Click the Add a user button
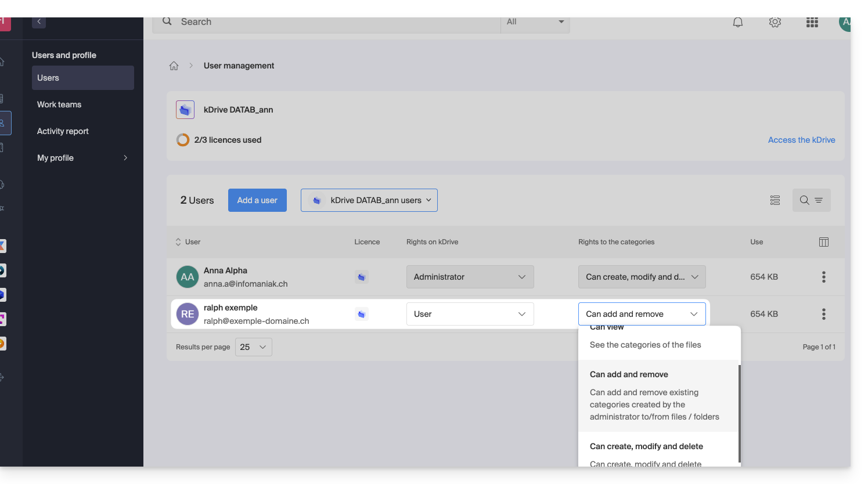Screen dimensions: 868x484 [x=257, y=200]
